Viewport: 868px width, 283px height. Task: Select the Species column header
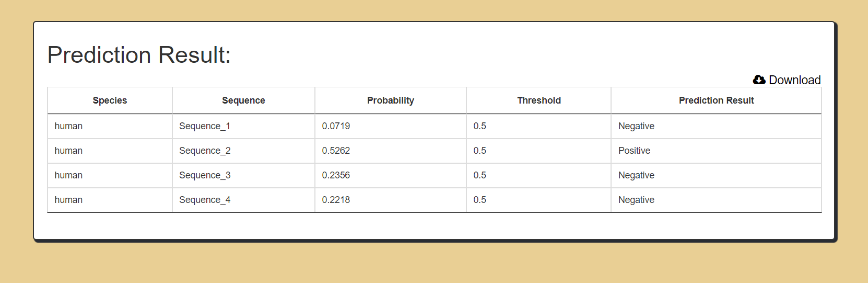[110, 100]
